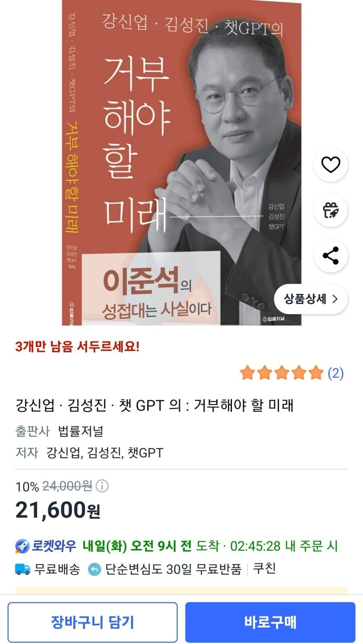Tap the 무료배송 text
Viewport: 363px width, 644px height.
point(57,569)
